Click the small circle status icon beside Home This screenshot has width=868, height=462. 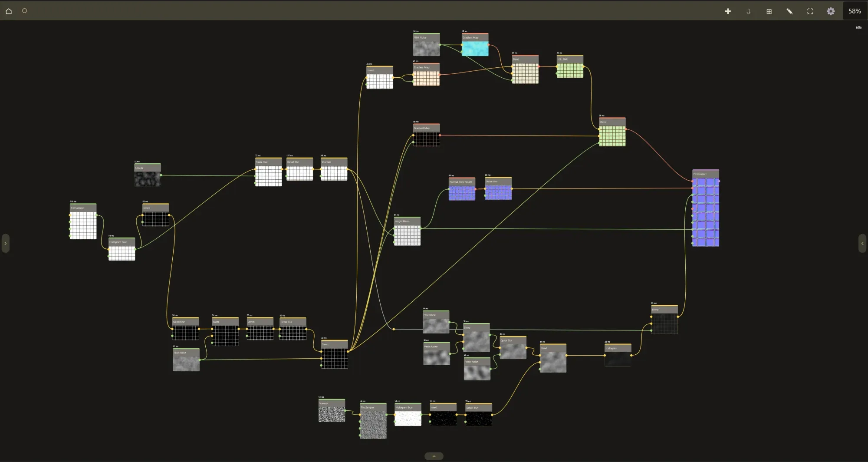pos(25,11)
